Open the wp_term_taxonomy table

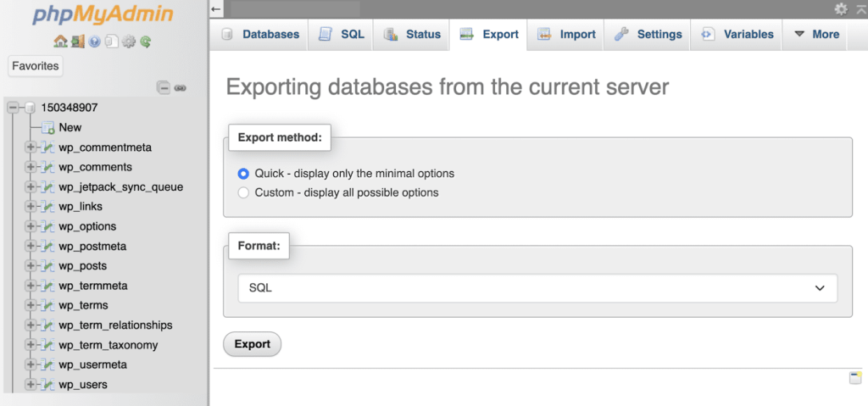pos(108,345)
